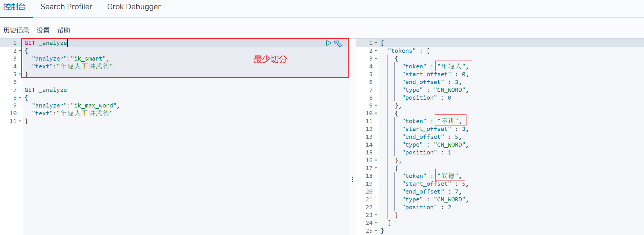Open the wrench actions menu

click(338, 43)
